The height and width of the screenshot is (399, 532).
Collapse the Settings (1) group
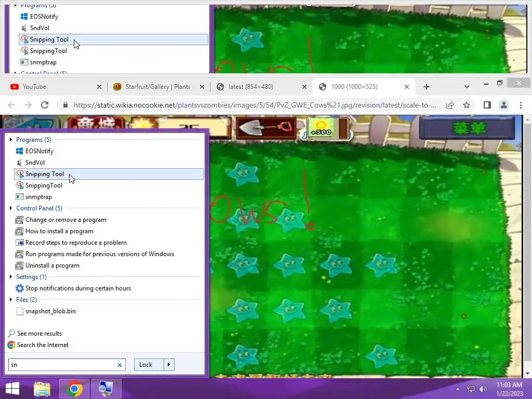[x=11, y=277]
